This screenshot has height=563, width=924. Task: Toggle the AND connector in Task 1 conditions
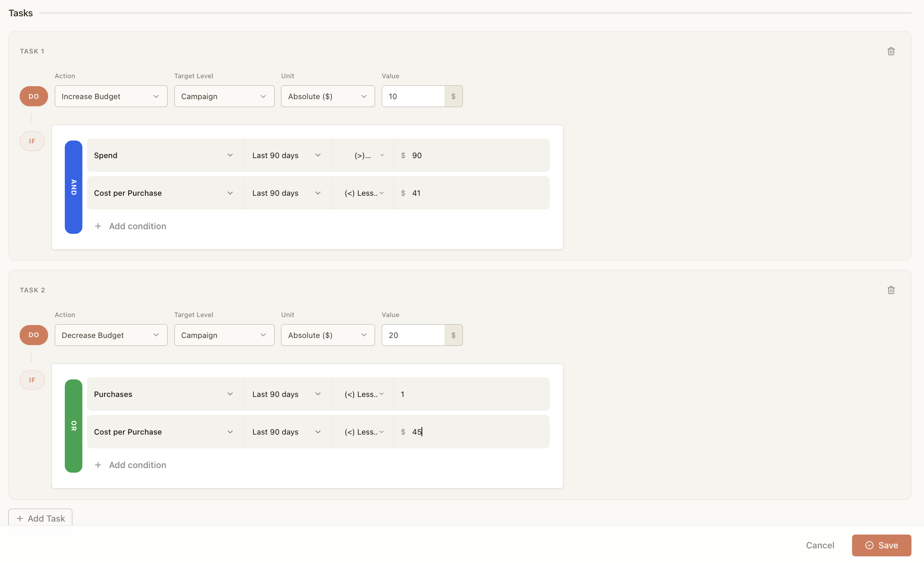coord(74,187)
